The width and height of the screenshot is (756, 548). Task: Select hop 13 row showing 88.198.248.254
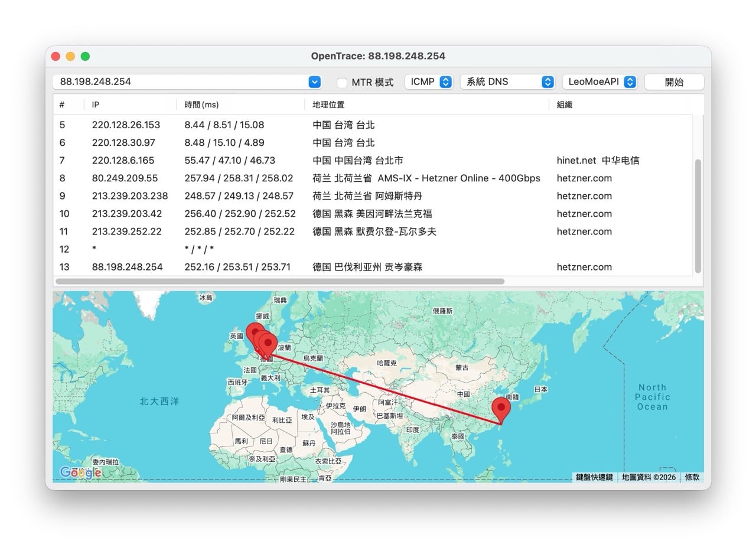point(236,267)
